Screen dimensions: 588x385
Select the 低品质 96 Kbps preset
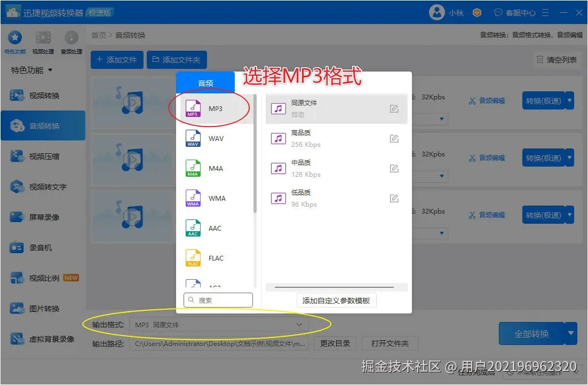point(336,199)
